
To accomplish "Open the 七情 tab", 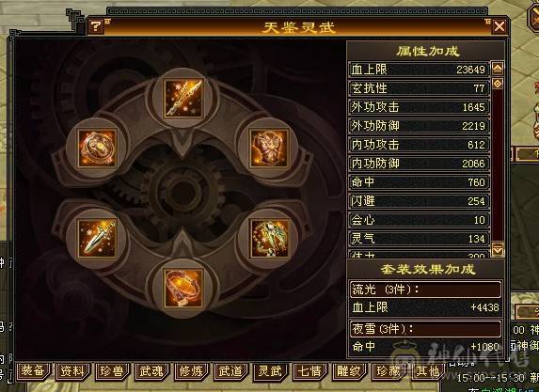I will (x=310, y=371).
